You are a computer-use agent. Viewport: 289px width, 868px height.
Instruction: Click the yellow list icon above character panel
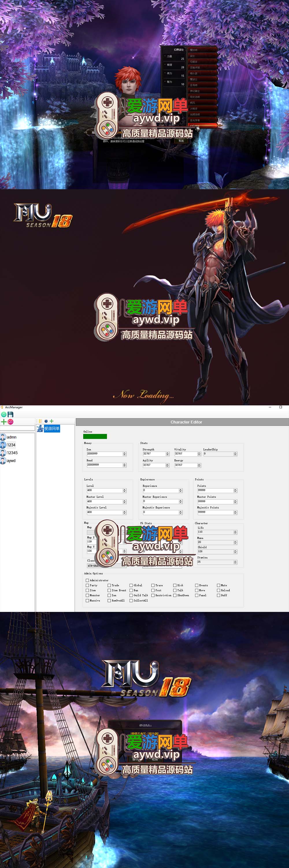coord(40,421)
